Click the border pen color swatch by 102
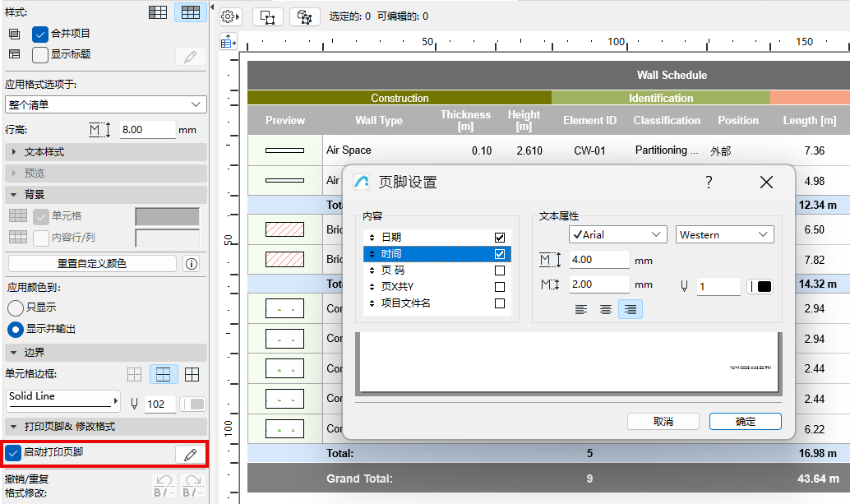The width and height of the screenshot is (850, 504). coord(192,405)
